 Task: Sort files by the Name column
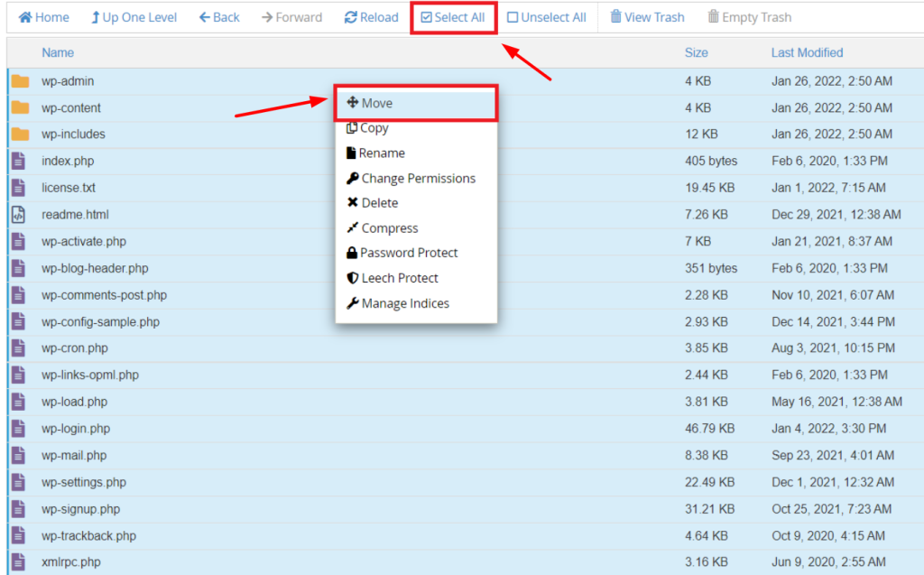(57, 52)
